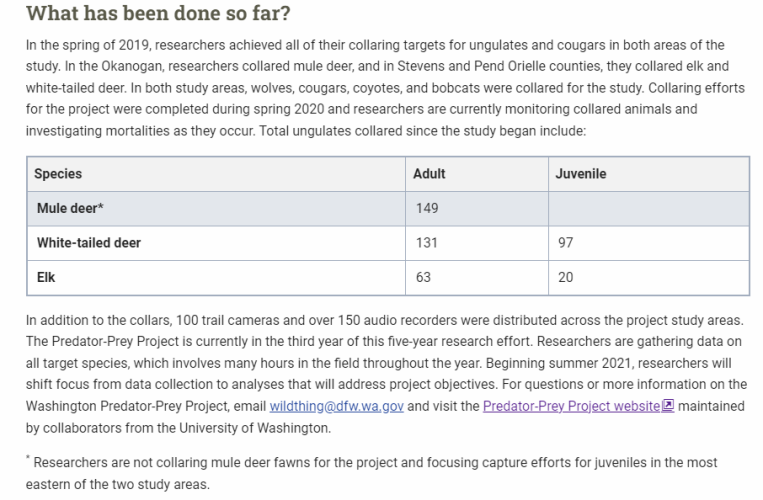Click the 20 juvenile elk cell
Screen dimensions: 763x500
pos(566,277)
